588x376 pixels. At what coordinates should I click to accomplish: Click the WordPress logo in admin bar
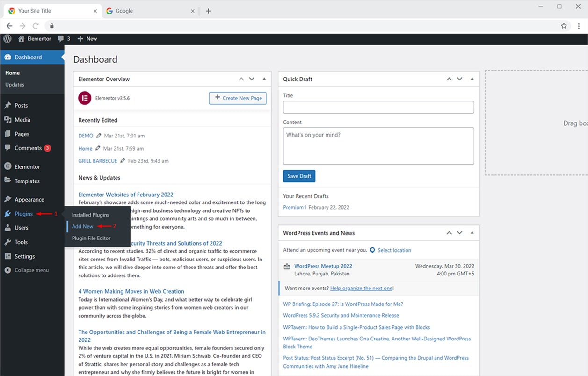pos(7,39)
